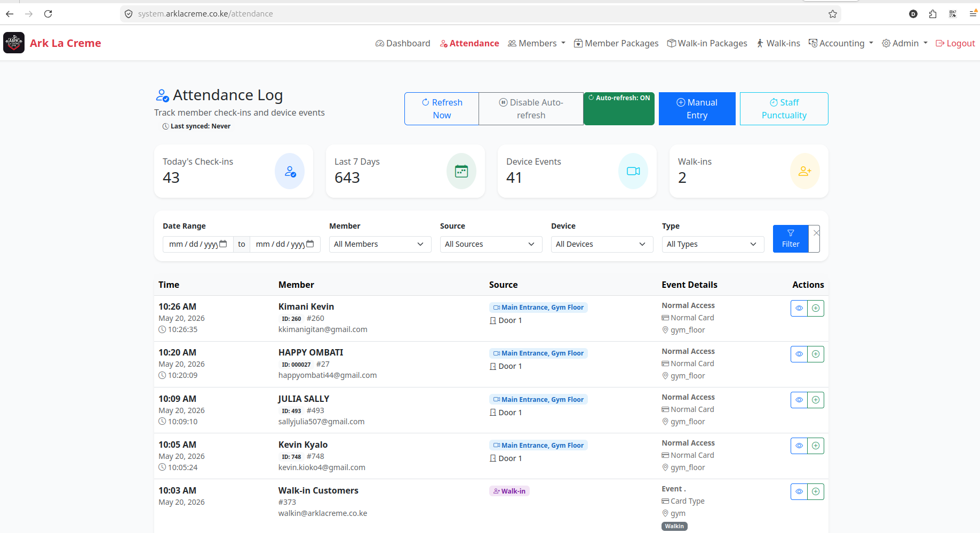
Task: Click the Ark La Creme brand link
Action: coord(65,43)
